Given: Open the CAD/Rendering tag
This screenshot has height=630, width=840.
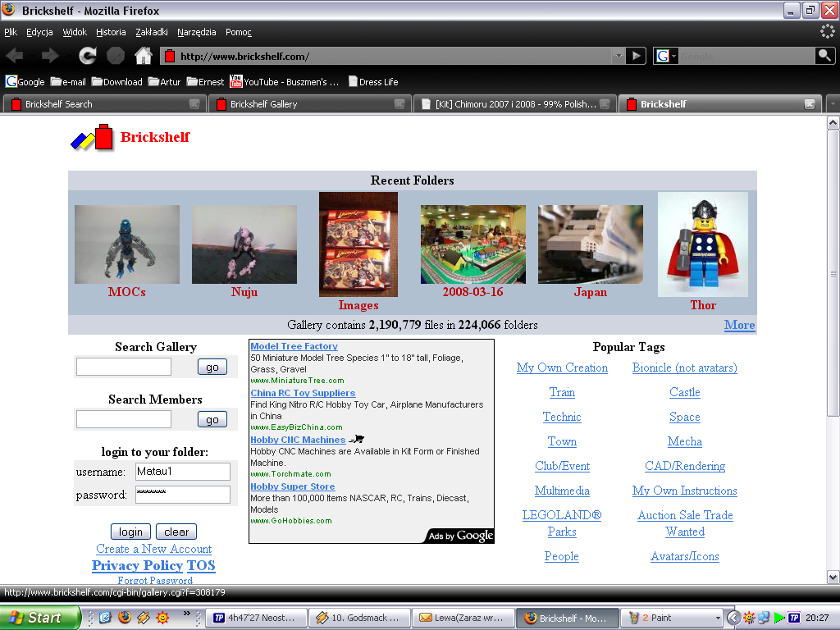Looking at the screenshot, I should (685, 466).
